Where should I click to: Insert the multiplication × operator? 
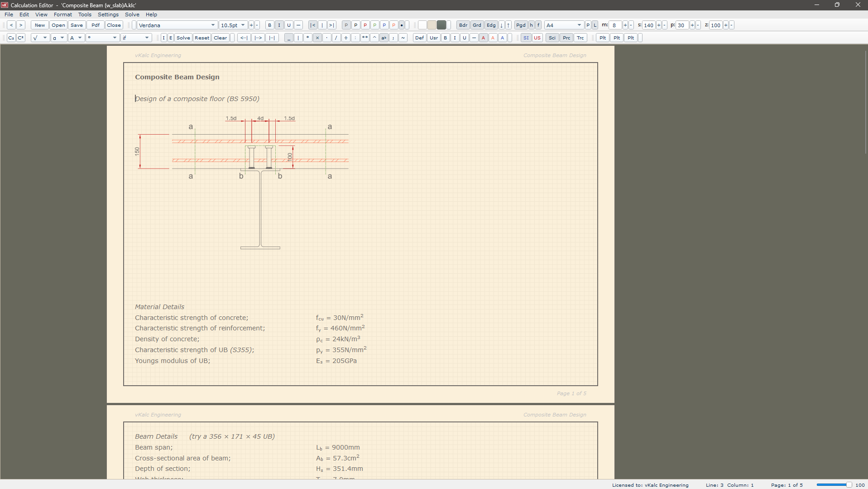[x=317, y=38]
